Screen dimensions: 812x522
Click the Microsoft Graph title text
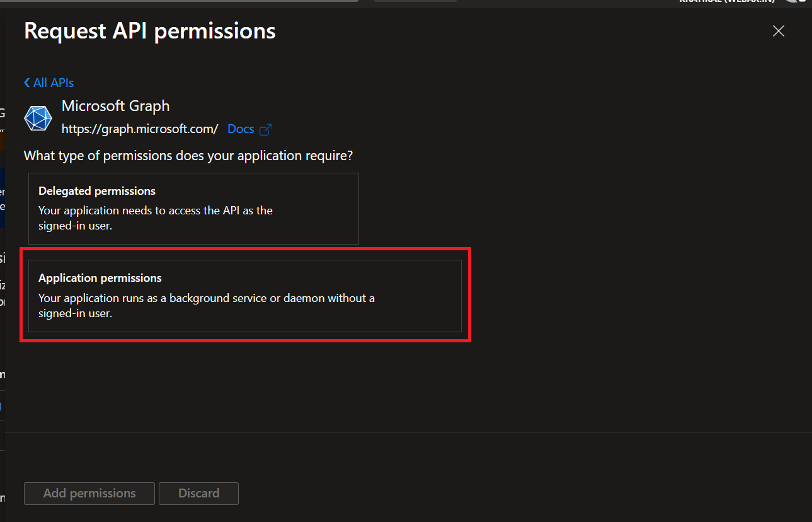click(115, 106)
